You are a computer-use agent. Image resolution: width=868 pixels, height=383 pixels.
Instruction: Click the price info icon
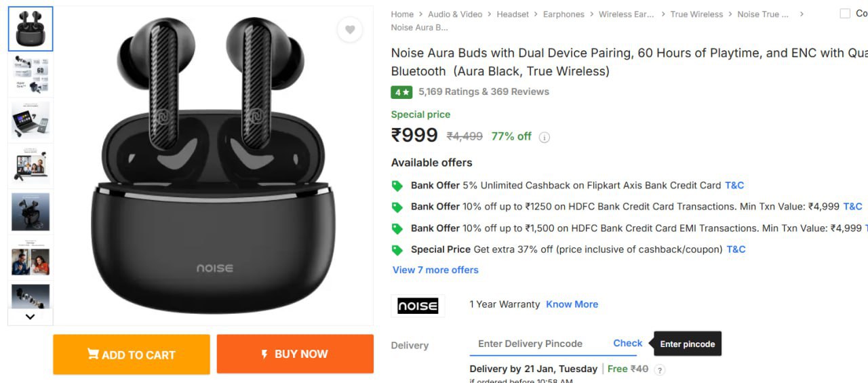coord(544,137)
